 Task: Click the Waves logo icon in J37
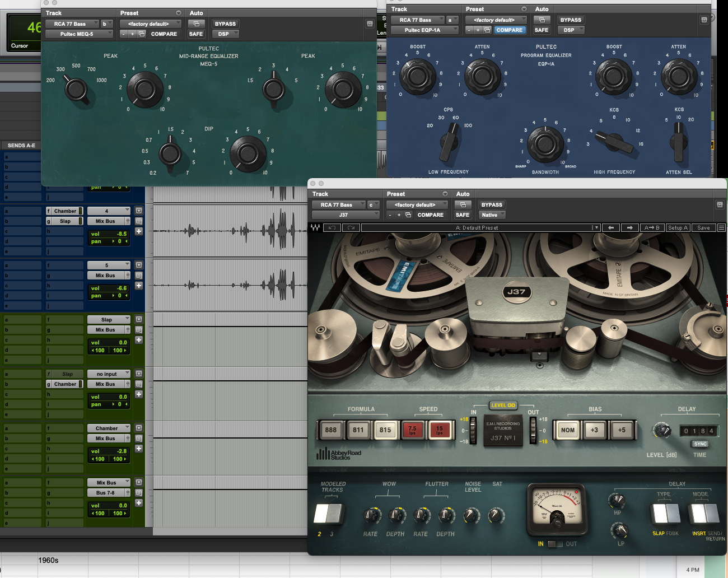point(315,228)
